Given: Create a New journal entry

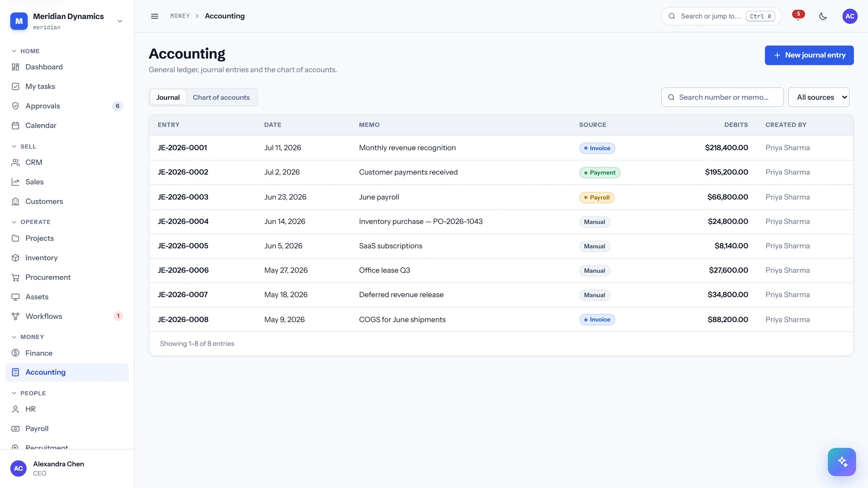Looking at the screenshot, I should [809, 55].
